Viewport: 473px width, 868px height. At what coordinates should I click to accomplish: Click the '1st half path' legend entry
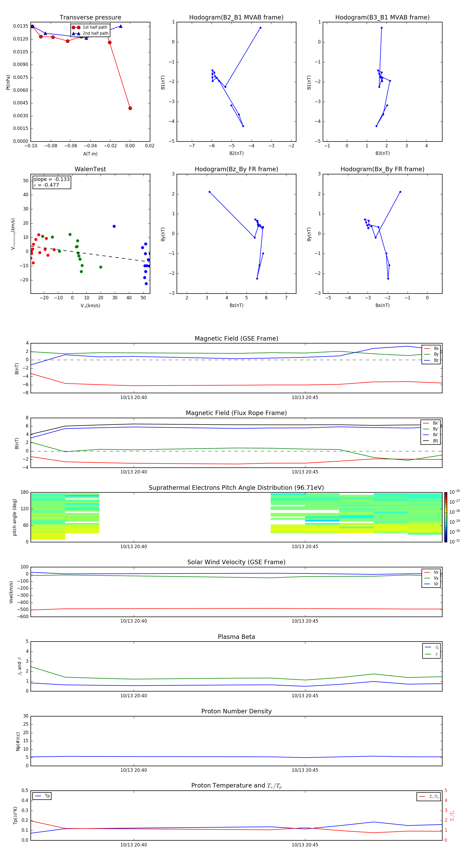[x=90, y=27]
